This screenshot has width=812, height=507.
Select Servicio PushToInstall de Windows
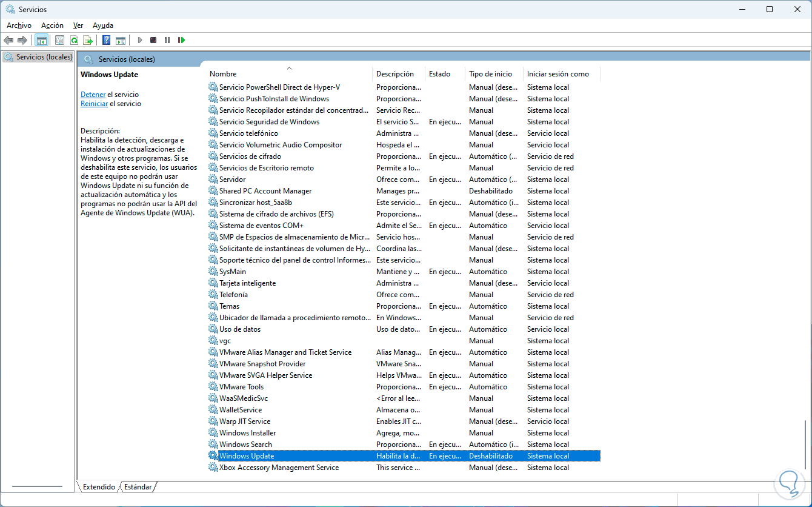click(275, 99)
